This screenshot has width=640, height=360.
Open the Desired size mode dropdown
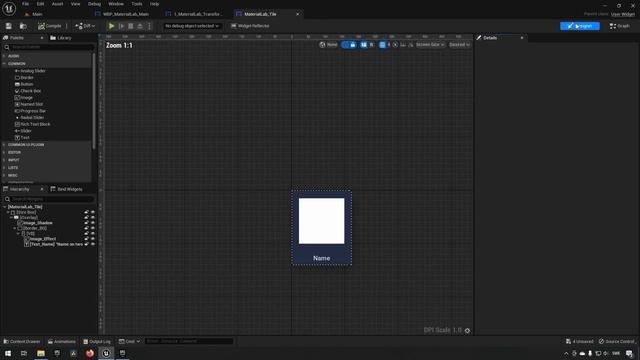460,45
